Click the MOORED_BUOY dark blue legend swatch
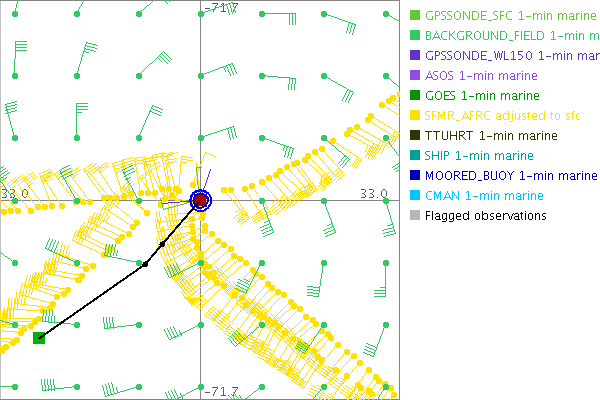 [415, 175]
